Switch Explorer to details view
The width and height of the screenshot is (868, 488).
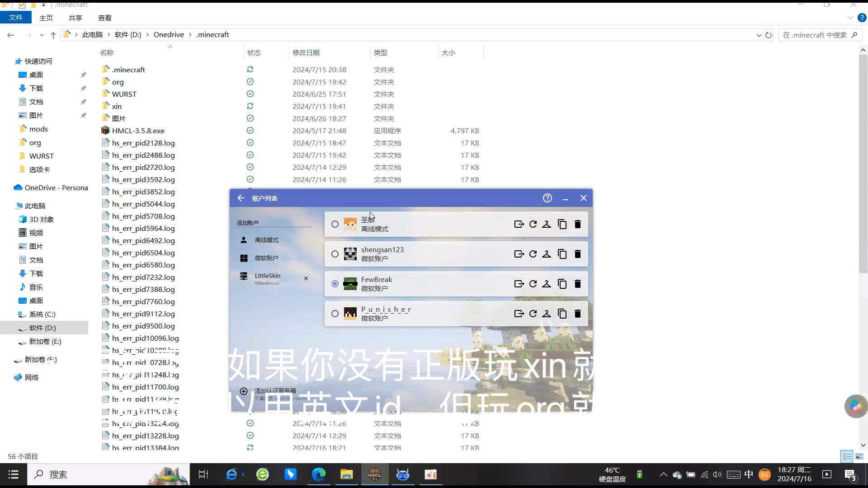click(847, 456)
